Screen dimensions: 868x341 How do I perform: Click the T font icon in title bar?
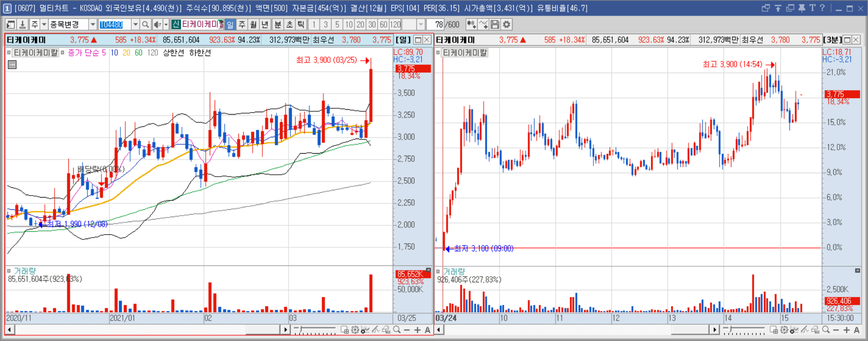pyautogui.click(x=812, y=8)
